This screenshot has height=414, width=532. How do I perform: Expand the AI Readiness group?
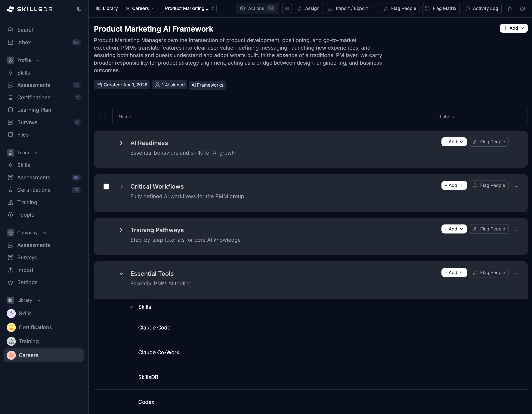coord(121,143)
